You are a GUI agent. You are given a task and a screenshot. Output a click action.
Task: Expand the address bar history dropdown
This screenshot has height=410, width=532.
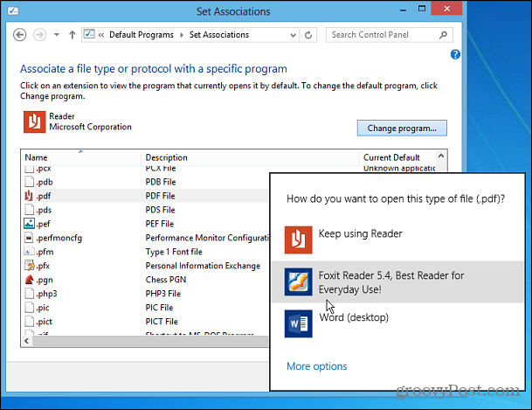(294, 35)
